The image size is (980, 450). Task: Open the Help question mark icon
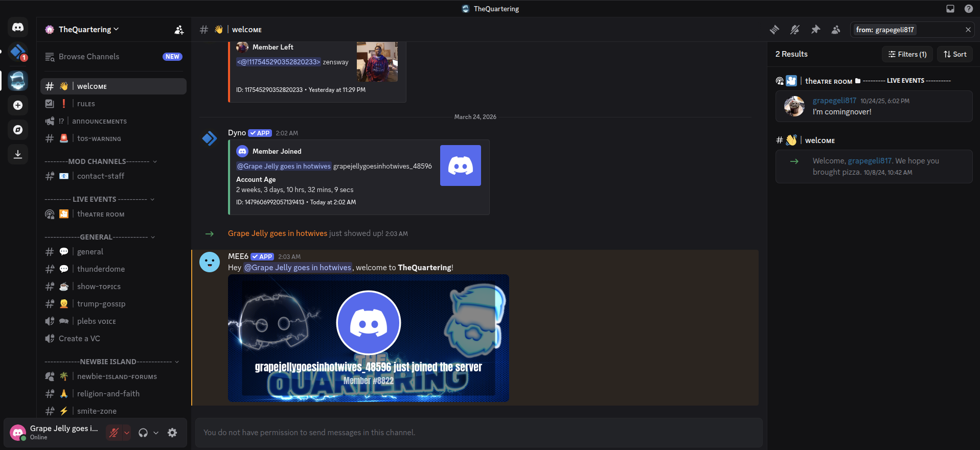click(969, 9)
